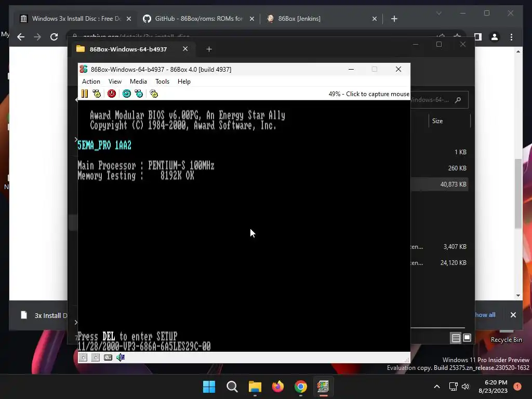This screenshot has width=532, height=399.
Task: Expand hidden system tray icons
Action: click(437, 387)
